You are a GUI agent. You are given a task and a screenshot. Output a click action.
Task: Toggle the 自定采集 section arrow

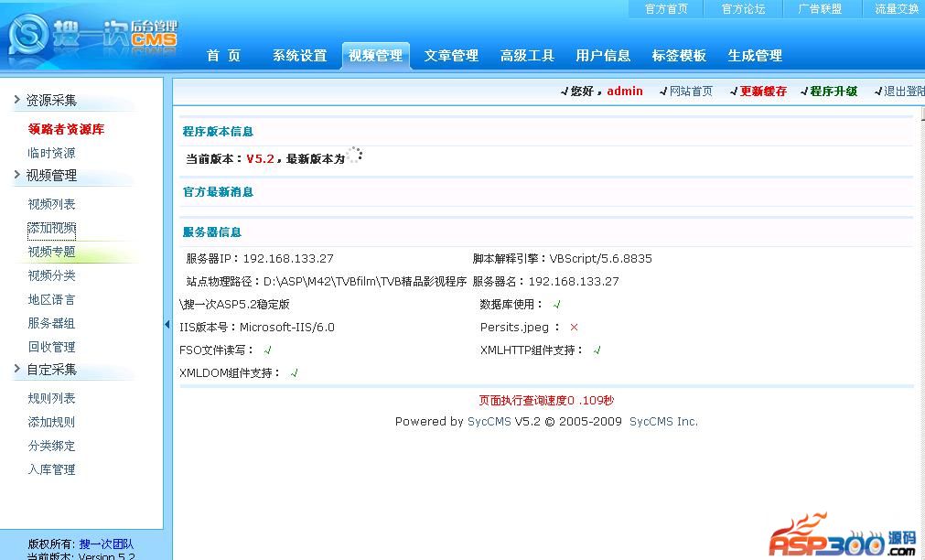click(17, 369)
